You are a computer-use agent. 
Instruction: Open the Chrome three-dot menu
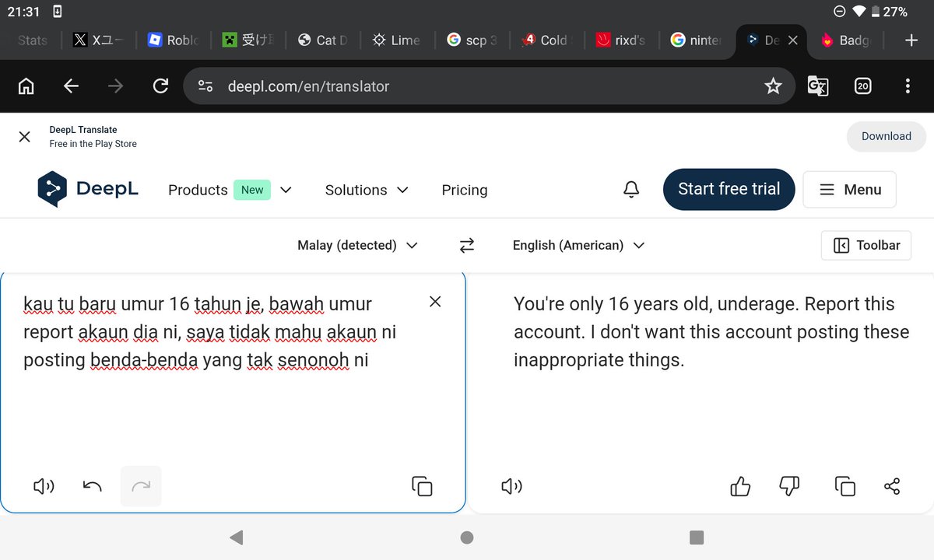tap(908, 86)
